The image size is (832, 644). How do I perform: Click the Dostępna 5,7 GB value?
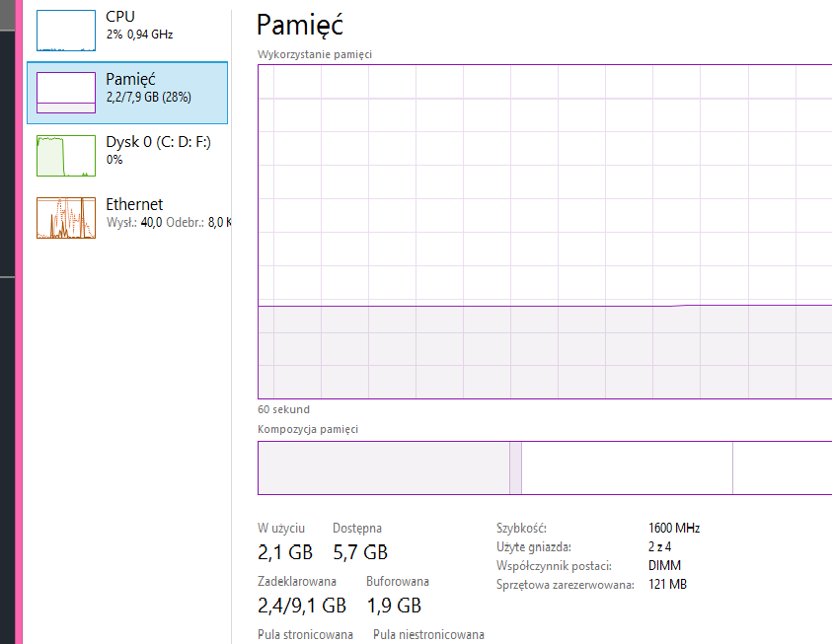[x=360, y=552]
